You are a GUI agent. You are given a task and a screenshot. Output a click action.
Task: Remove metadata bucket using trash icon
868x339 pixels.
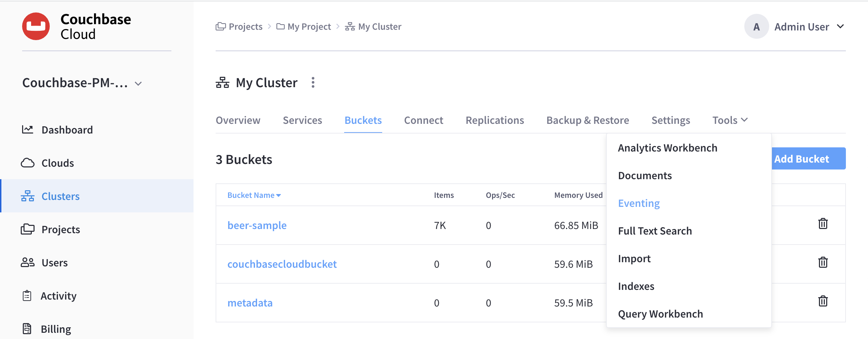click(x=823, y=301)
